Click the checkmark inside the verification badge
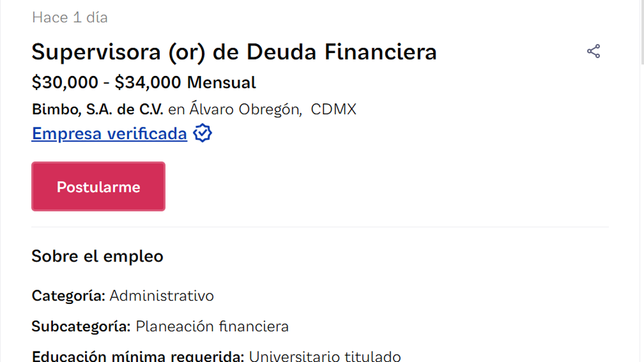The image size is (644, 362). click(202, 133)
